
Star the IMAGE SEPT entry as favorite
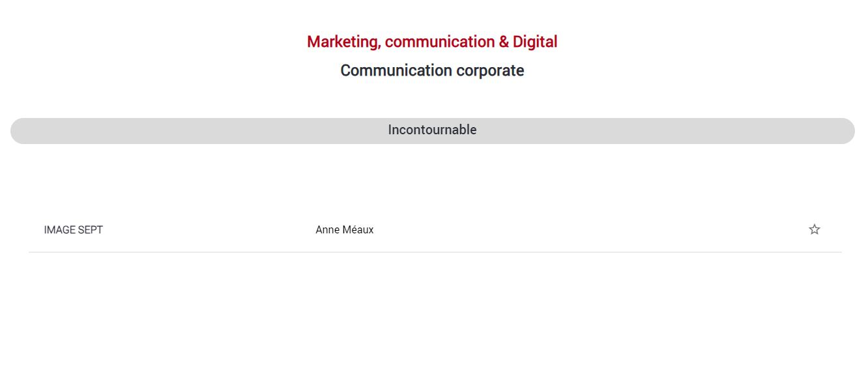point(815,229)
